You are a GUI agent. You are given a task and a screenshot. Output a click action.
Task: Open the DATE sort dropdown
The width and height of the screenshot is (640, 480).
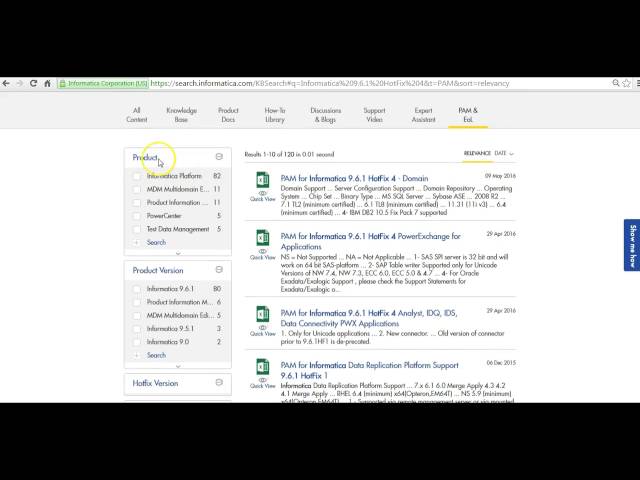pyautogui.click(x=504, y=153)
